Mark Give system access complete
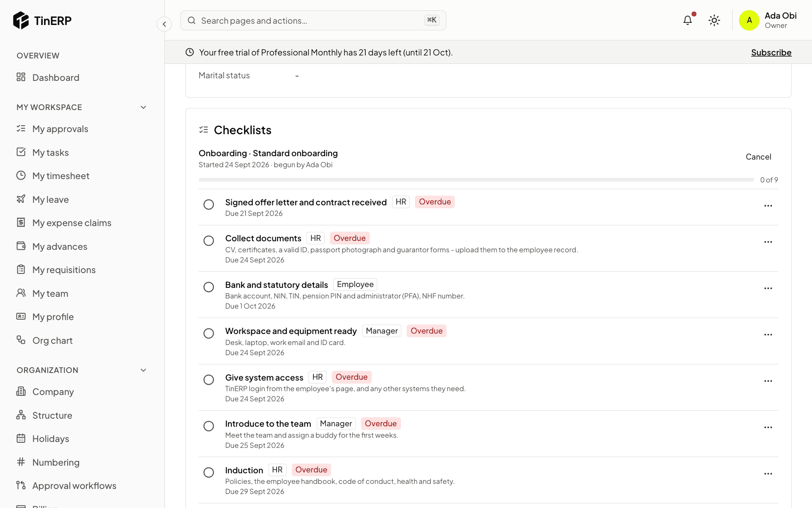Viewport: 812px width, 508px height. point(208,380)
